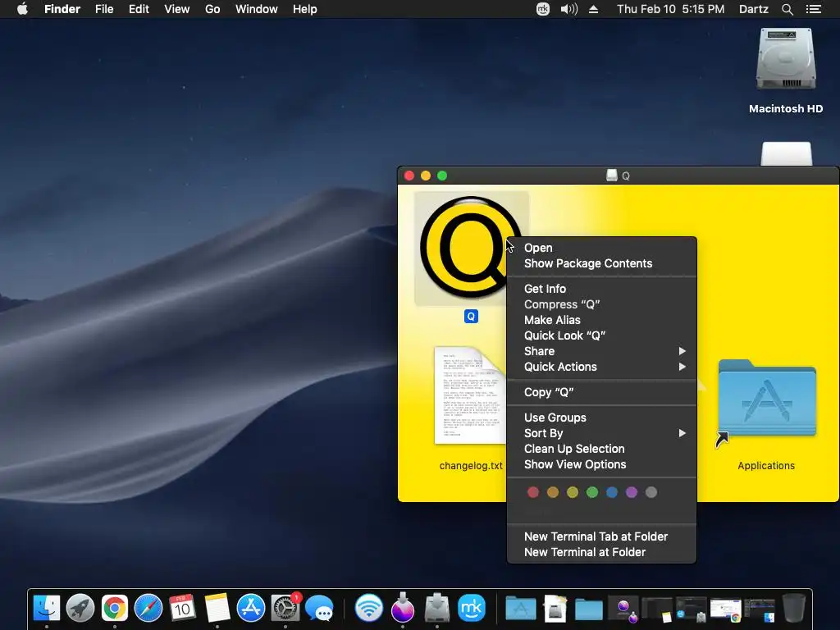Open the Trash in the Dock
The height and width of the screenshot is (630, 840).
click(793, 608)
